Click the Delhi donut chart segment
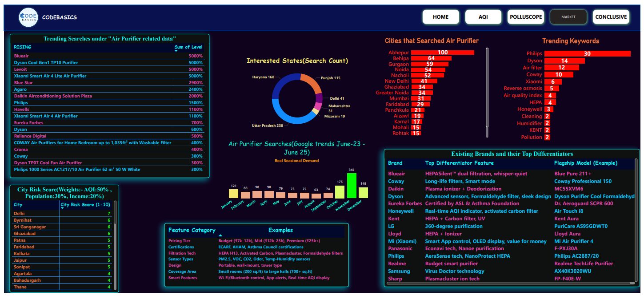The width and height of the screenshot is (644, 296). (319, 98)
